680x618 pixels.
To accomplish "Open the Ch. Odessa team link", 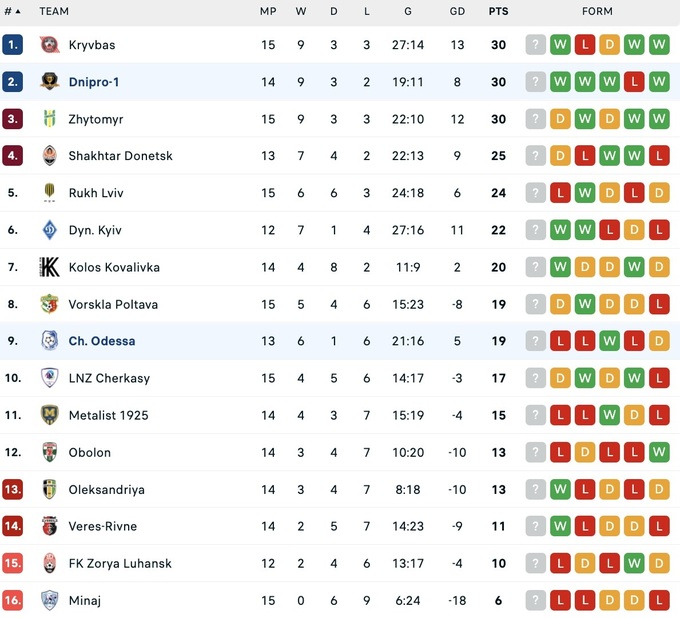I will [101, 341].
